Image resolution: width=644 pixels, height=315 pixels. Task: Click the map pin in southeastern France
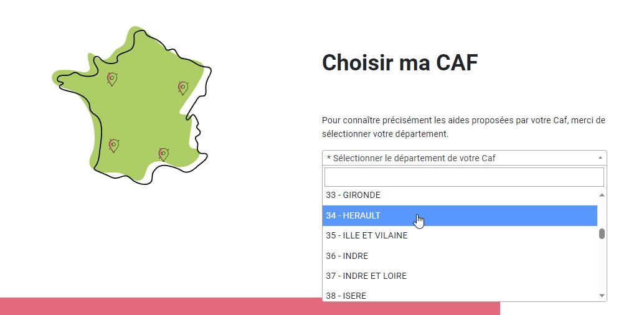(x=163, y=154)
